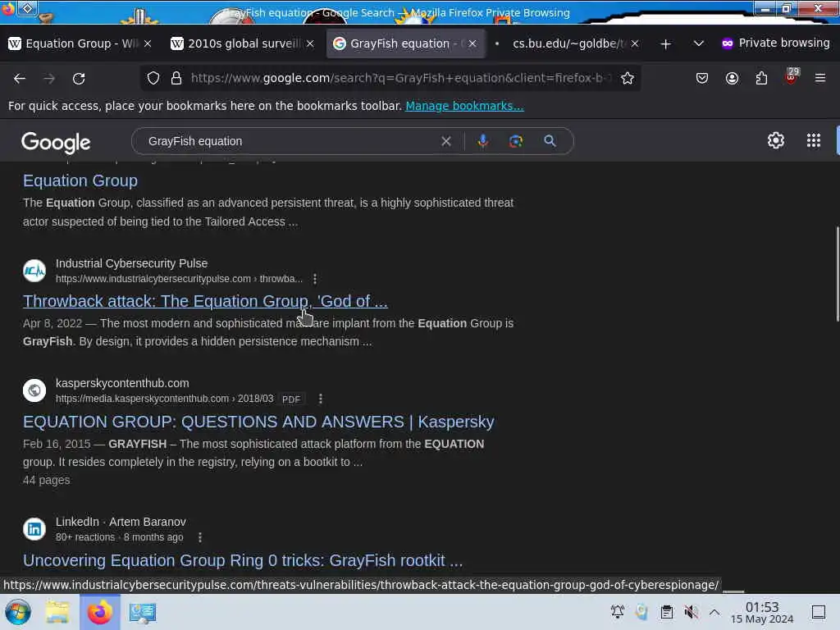840x630 pixels.
Task: Click the magnifier search button
Action: (550, 141)
